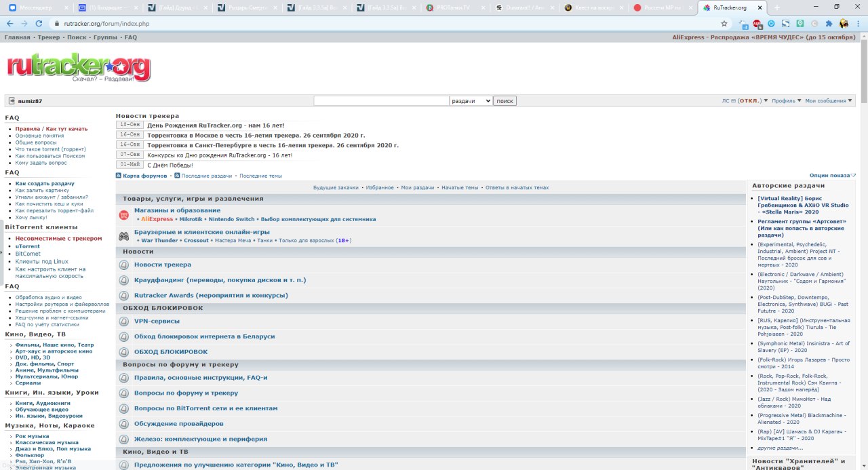This screenshot has width=868, height=470.
Task: Click the forum icon beside Обход блокировок Беларуси
Action: [x=123, y=336]
